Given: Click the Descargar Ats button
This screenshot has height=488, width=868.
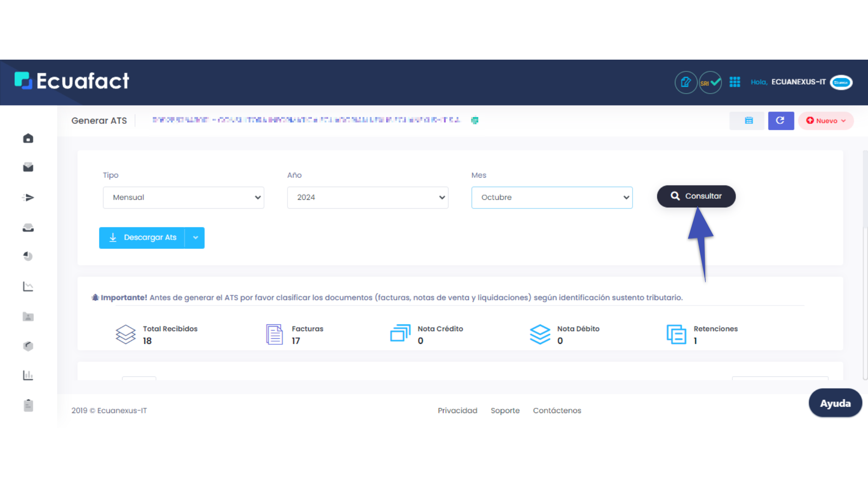Looking at the screenshot, I should coord(143,238).
